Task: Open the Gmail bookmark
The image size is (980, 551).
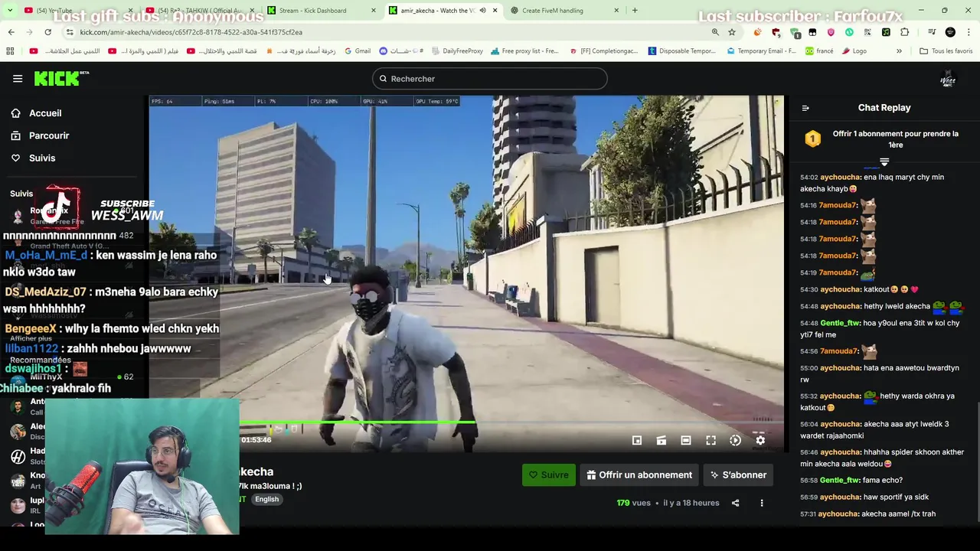Action: [358, 51]
